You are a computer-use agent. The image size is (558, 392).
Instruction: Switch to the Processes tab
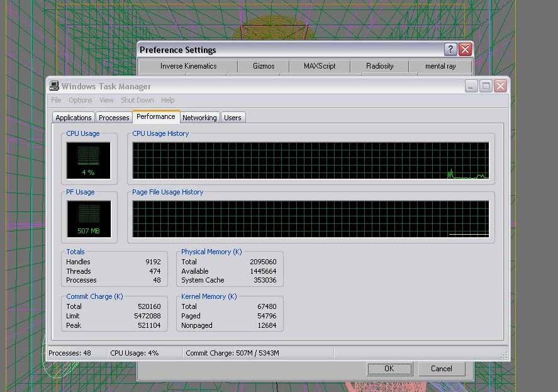coord(114,118)
